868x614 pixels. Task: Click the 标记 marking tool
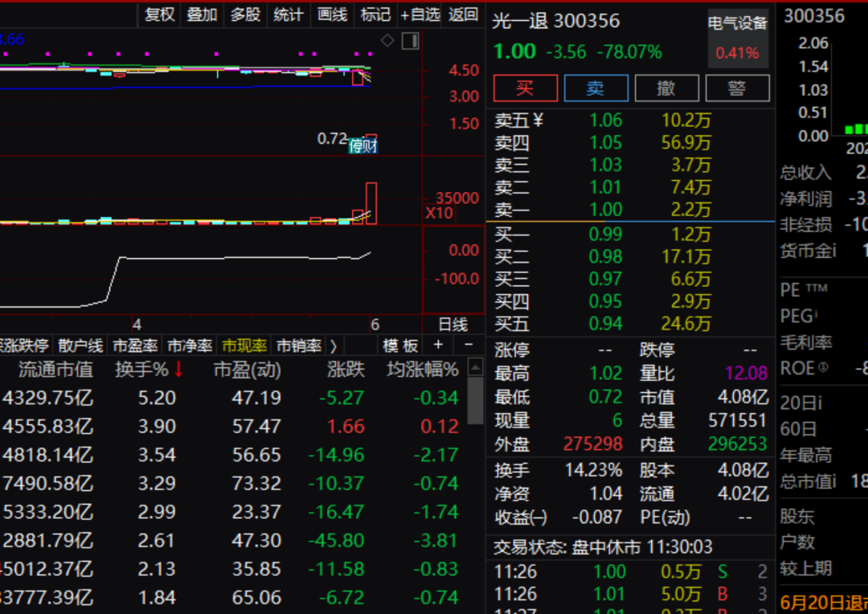tap(375, 14)
